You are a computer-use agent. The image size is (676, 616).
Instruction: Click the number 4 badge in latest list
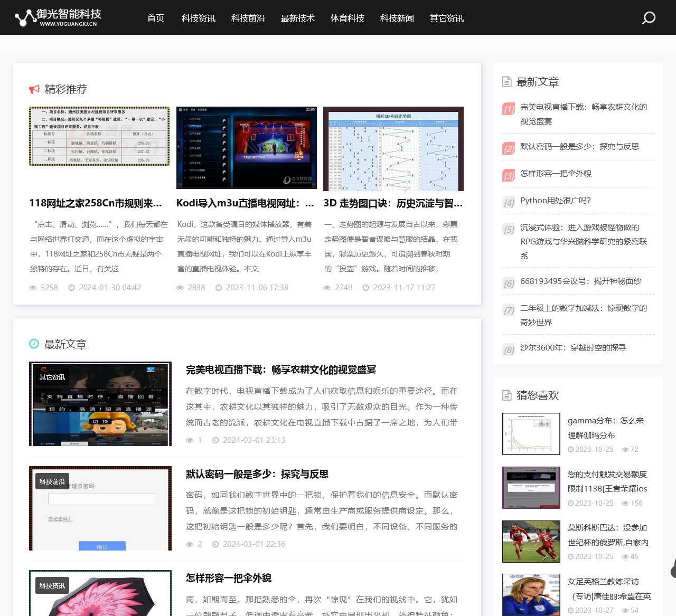click(509, 202)
